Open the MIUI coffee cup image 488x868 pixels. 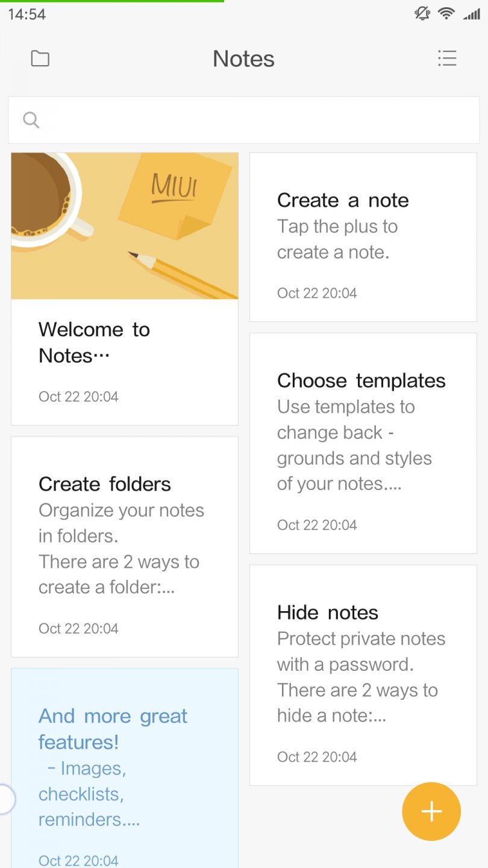(x=125, y=226)
